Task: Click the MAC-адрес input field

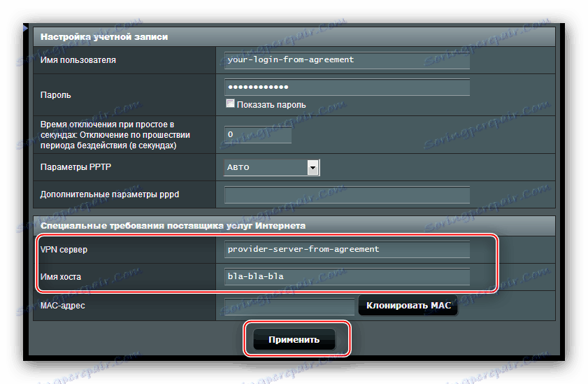Action: [289, 306]
